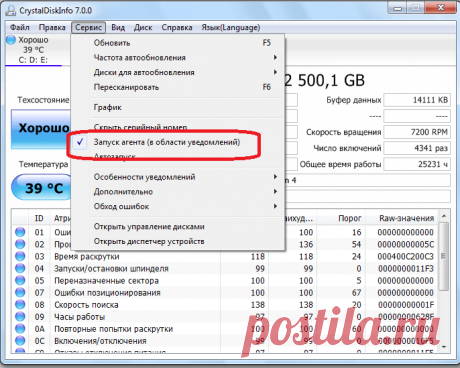Click status orb in Скорость поиска row
This screenshot has height=368, width=460.
pos(20,304)
